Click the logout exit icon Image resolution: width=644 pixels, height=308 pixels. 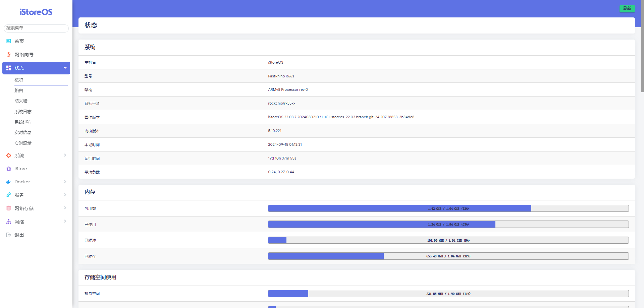(9, 235)
